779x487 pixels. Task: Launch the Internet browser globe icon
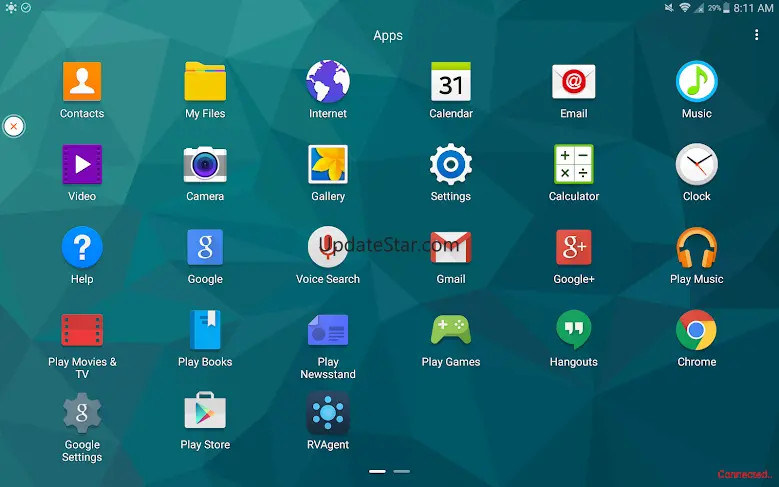point(328,81)
